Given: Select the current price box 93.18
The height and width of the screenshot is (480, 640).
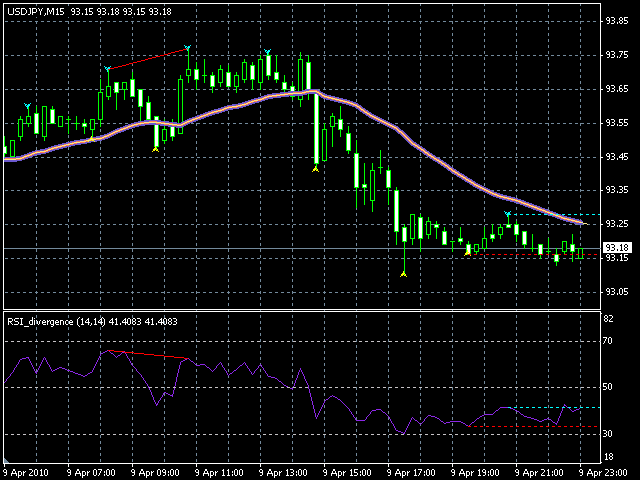Looking at the screenshot, I should [617, 247].
